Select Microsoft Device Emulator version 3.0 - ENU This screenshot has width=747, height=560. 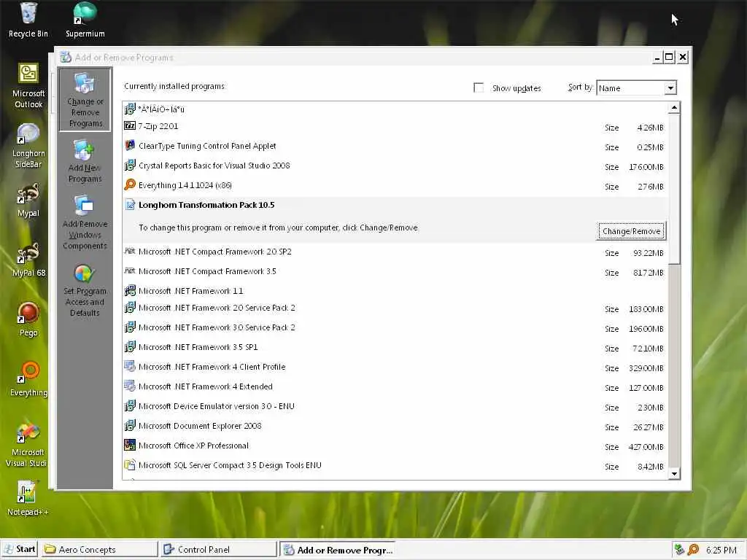pos(395,406)
